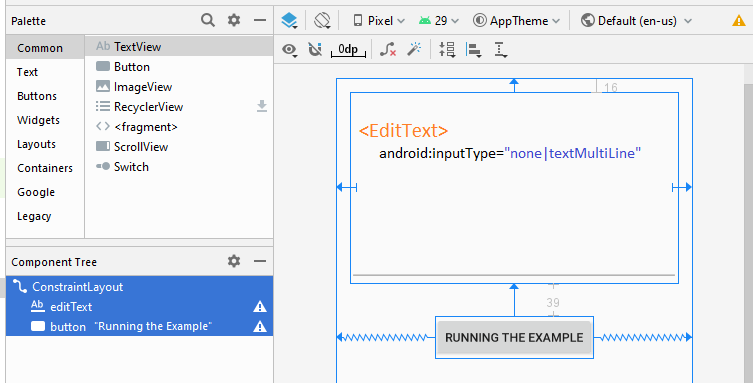Open the AppTheme dropdown
Screen dimensions: 753x383
(x=516, y=21)
